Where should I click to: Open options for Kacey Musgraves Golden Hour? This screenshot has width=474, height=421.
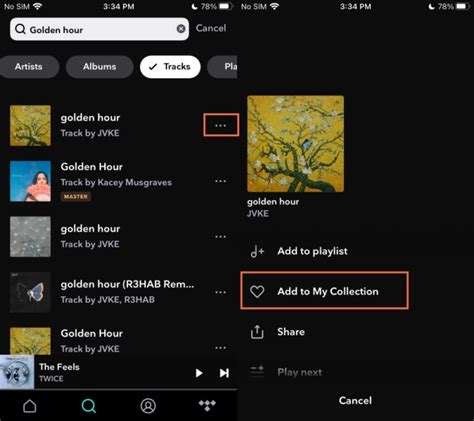click(x=220, y=181)
